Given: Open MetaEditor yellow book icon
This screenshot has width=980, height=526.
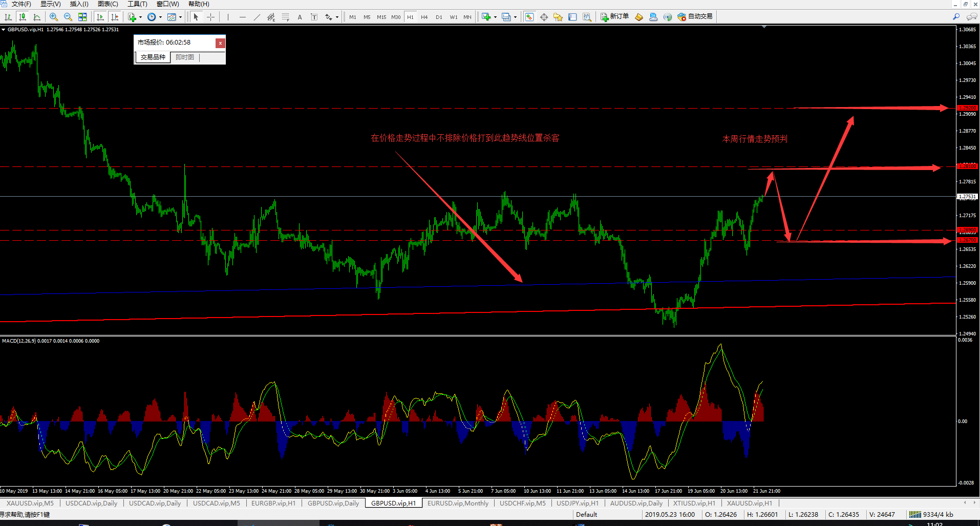Looking at the screenshot, I should [x=638, y=17].
